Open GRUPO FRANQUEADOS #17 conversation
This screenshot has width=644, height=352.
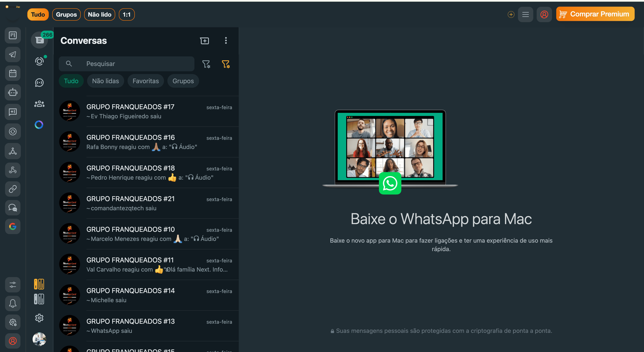[148, 111]
